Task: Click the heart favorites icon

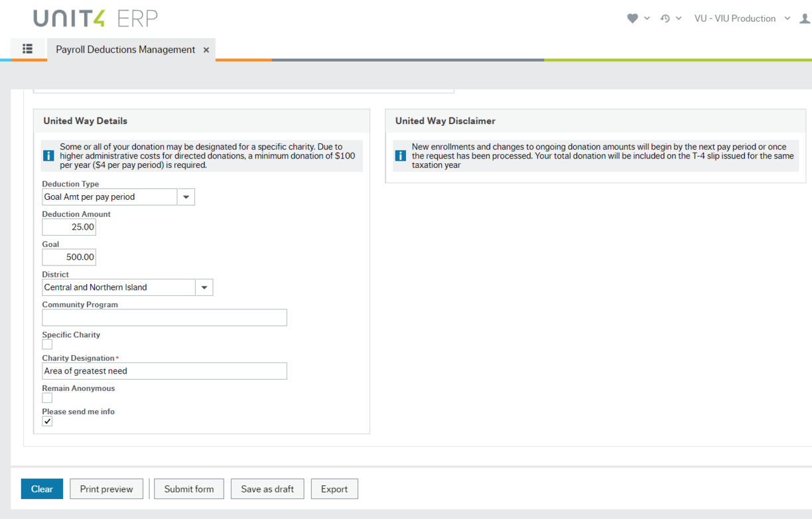Action: click(632, 19)
